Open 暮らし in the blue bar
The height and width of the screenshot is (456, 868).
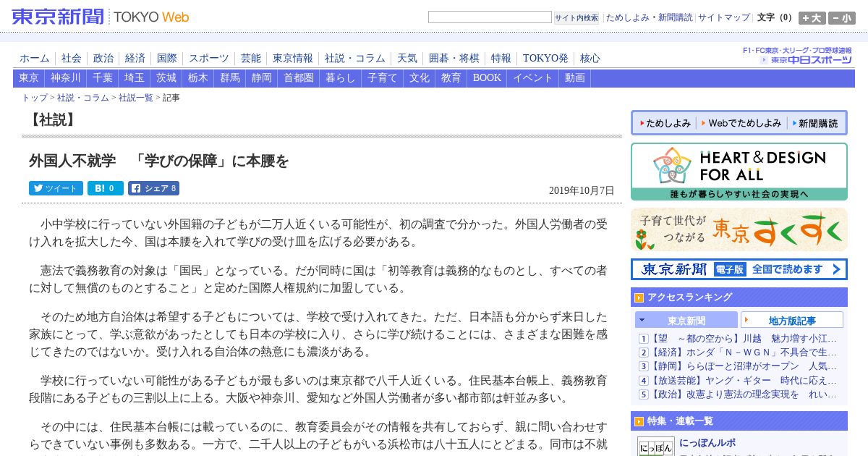341,78
